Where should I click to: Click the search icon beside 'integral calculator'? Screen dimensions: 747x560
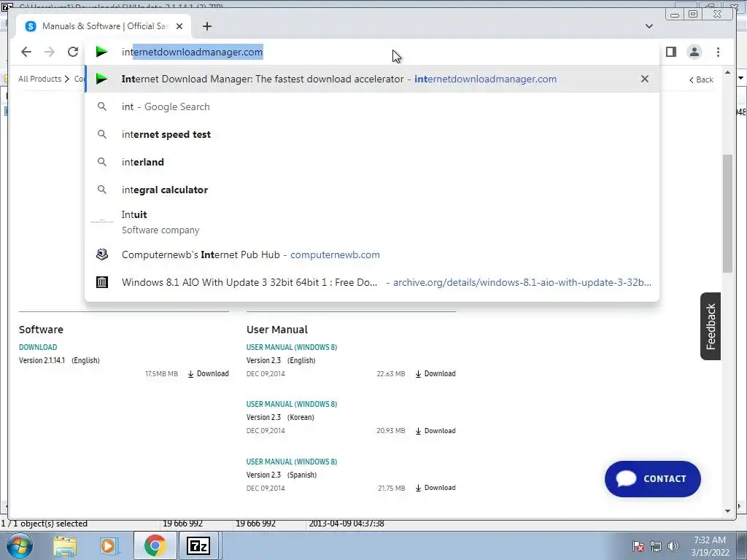[102, 190]
